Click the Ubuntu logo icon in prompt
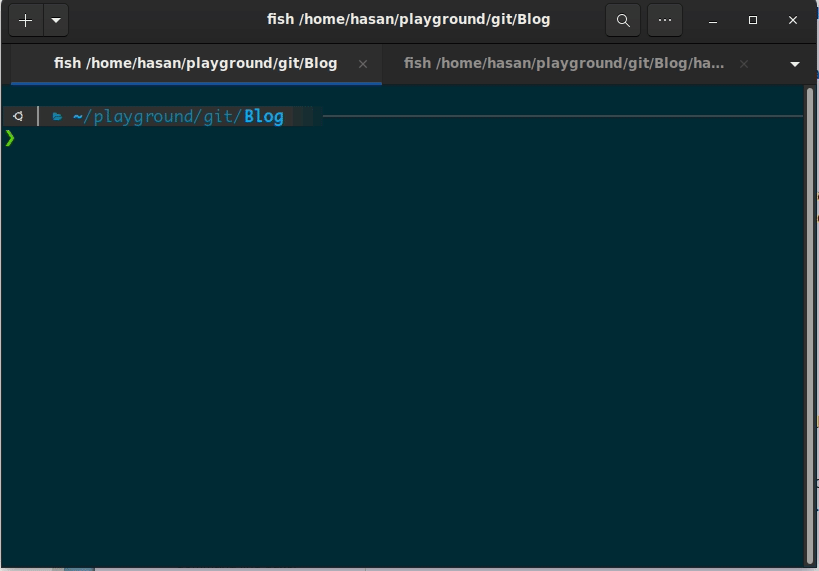819x571 pixels. [x=18, y=116]
